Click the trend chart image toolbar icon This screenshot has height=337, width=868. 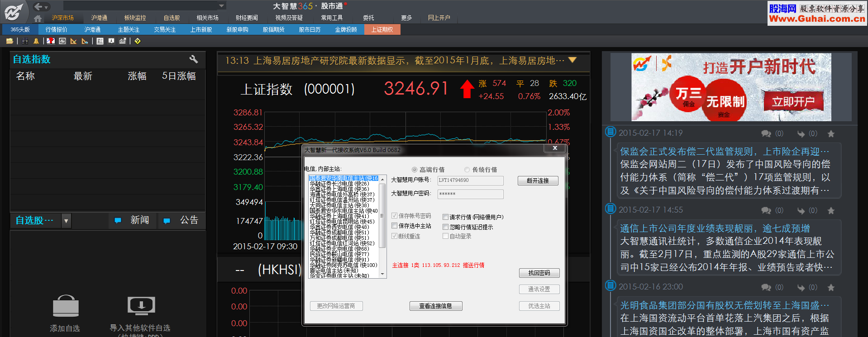point(123,41)
